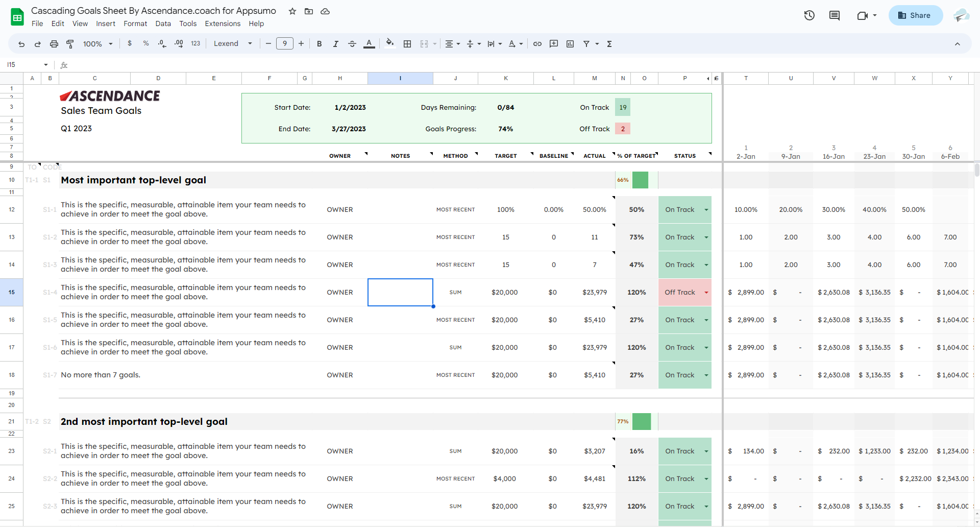The image size is (980, 527).
Task: Click the insert link icon
Action: [x=537, y=44]
